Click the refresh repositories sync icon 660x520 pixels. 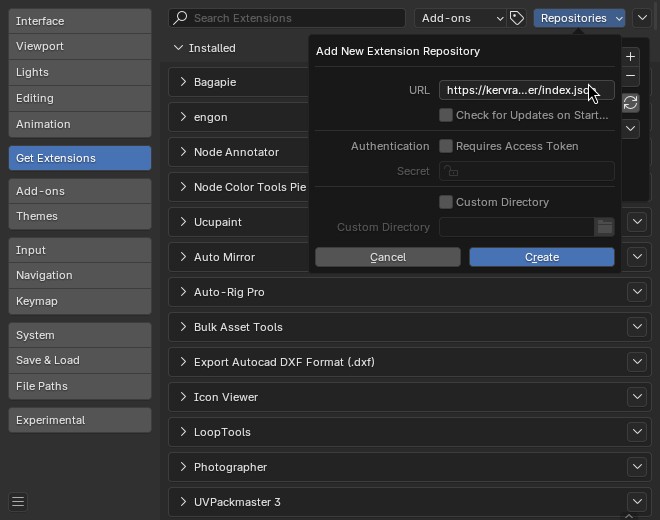(630, 103)
